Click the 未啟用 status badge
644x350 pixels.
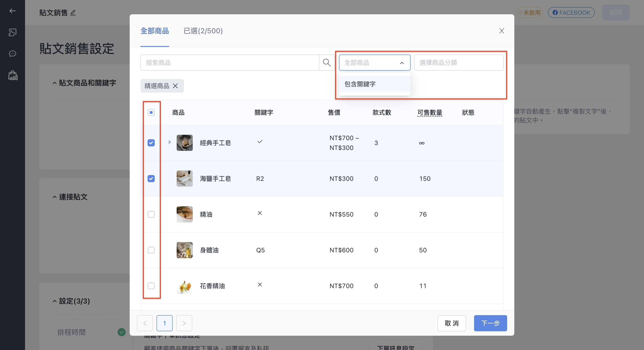(x=530, y=13)
